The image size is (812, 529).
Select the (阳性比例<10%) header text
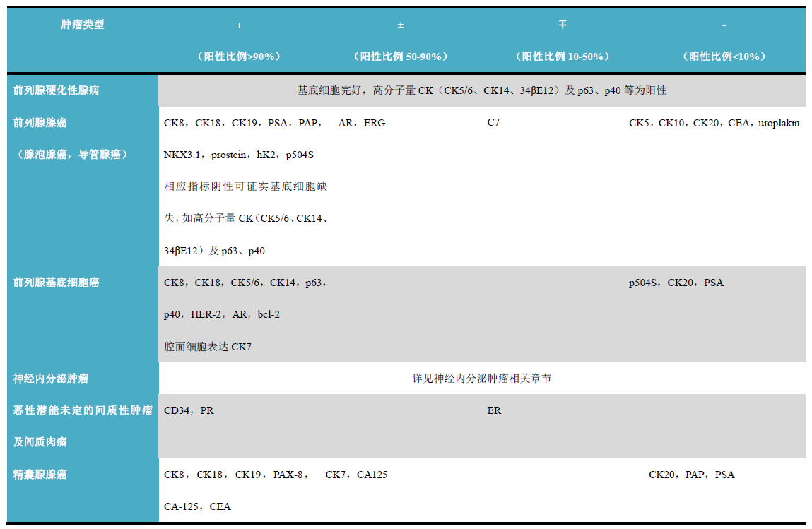(724, 57)
